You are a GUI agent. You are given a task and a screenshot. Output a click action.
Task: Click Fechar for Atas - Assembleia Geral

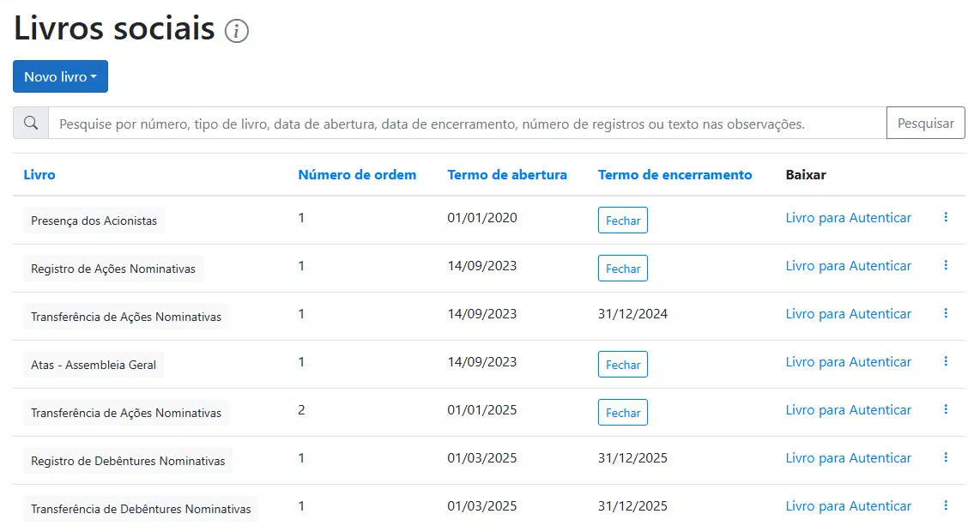coord(623,365)
